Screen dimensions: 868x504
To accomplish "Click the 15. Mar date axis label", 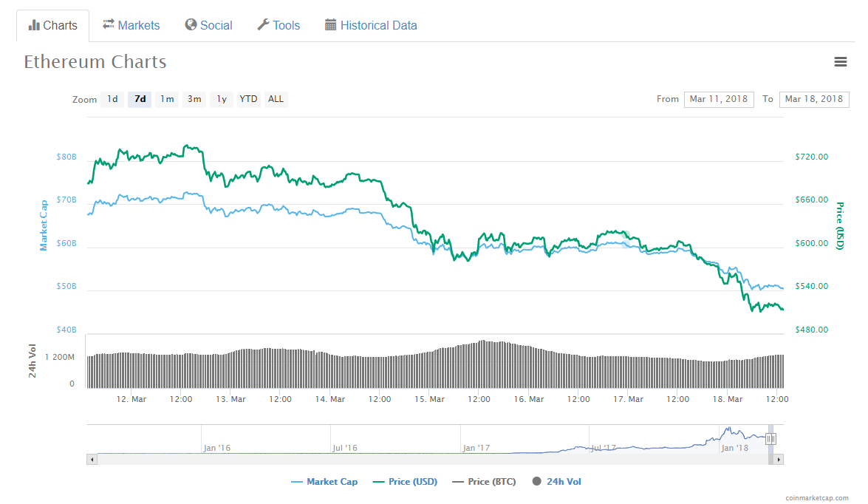I will click(x=430, y=399).
